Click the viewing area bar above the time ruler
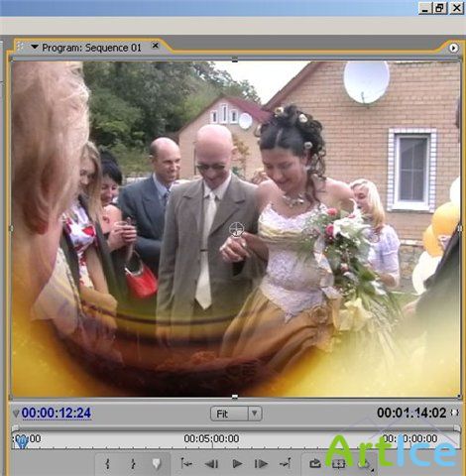 236,428
